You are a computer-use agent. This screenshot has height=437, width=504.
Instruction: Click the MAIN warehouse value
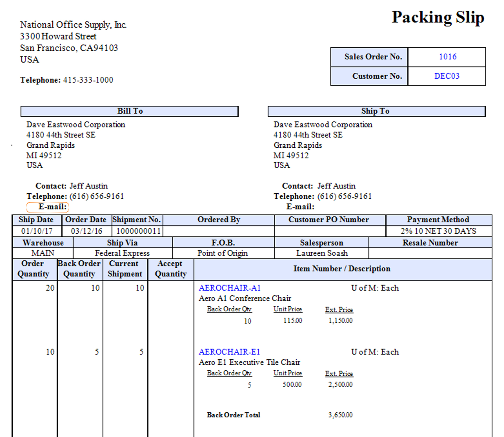(43, 253)
